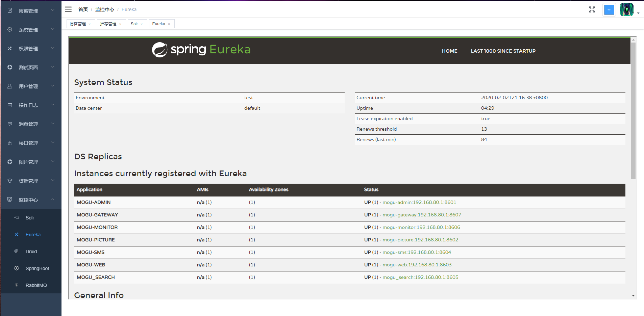Click the user avatar image

click(x=627, y=9)
